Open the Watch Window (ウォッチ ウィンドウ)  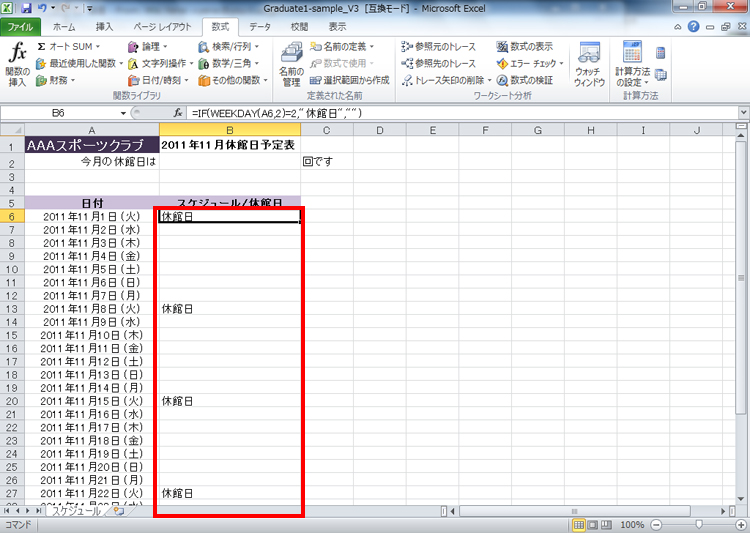coord(589,64)
